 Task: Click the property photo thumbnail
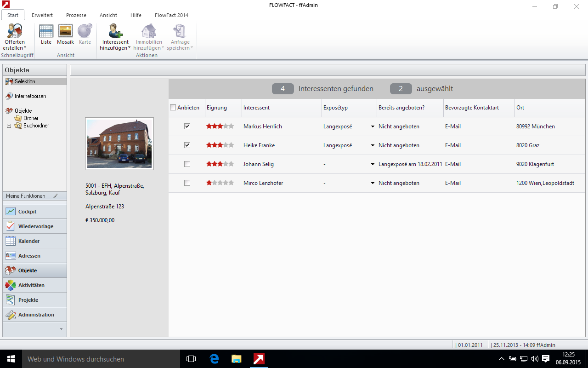pos(119,144)
